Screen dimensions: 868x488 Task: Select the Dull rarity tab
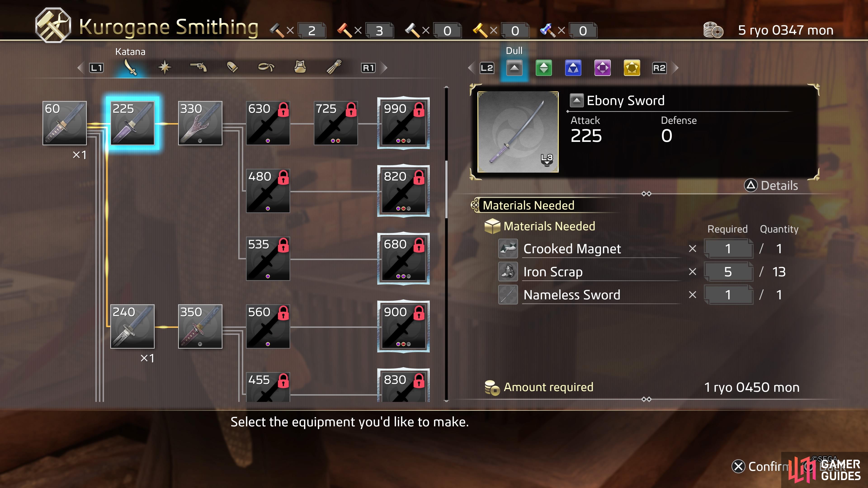[x=514, y=68]
